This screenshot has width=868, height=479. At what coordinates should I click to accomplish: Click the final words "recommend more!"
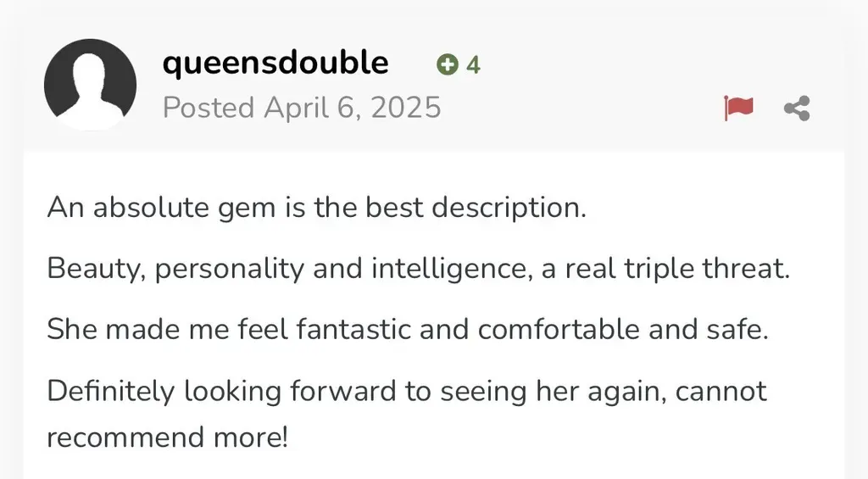pyautogui.click(x=168, y=437)
